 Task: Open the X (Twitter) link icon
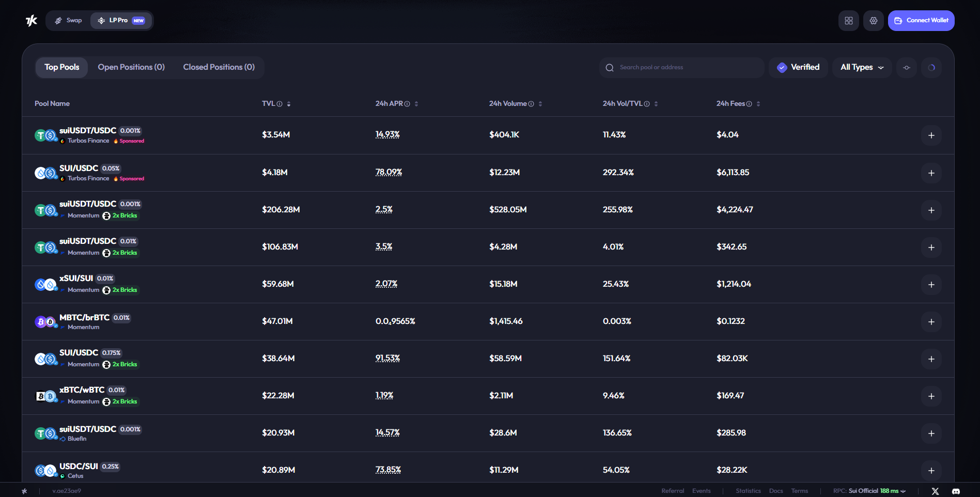pyautogui.click(x=935, y=491)
